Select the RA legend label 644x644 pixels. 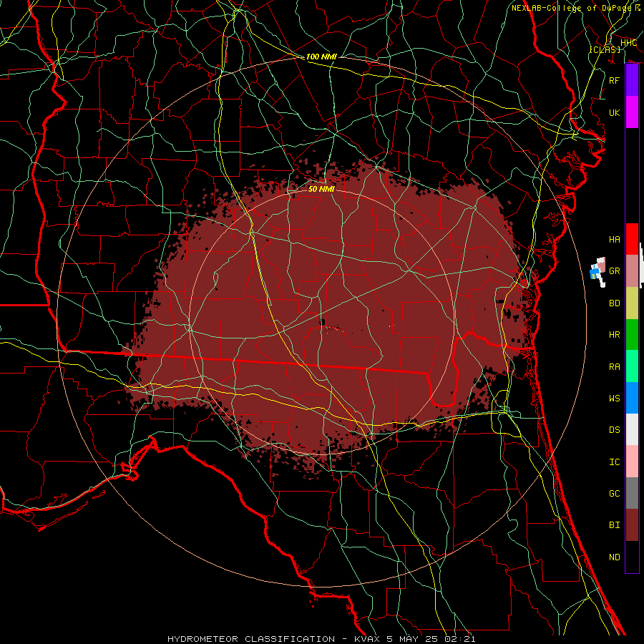615,367
